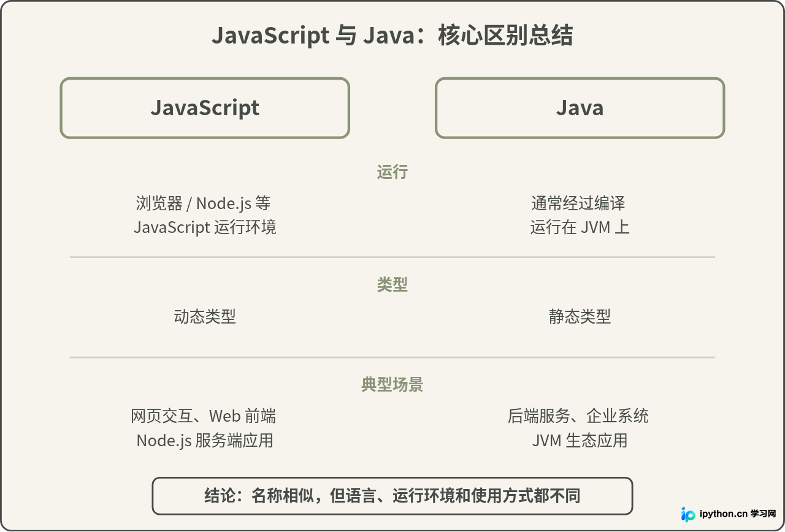Click the text 'Node.js 服务端应用'

205,441
